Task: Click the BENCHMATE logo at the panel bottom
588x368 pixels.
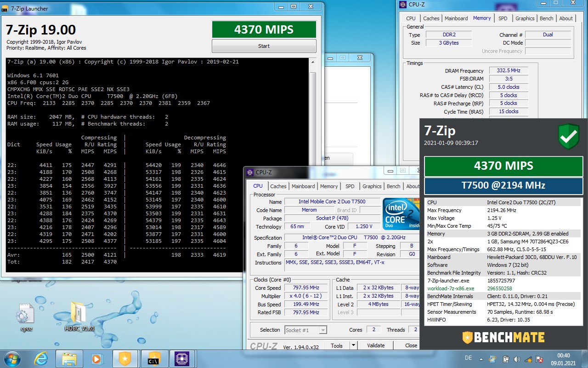Action: (x=503, y=337)
